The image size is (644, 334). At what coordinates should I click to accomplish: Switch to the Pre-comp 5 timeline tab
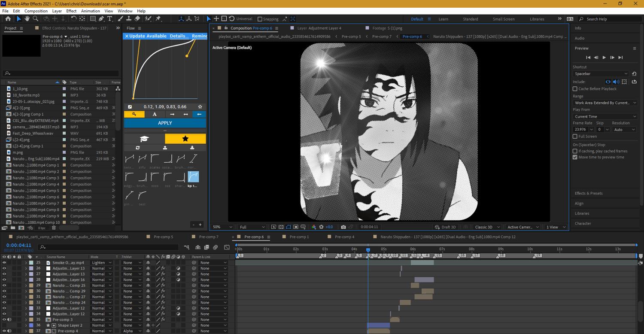(163, 237)
